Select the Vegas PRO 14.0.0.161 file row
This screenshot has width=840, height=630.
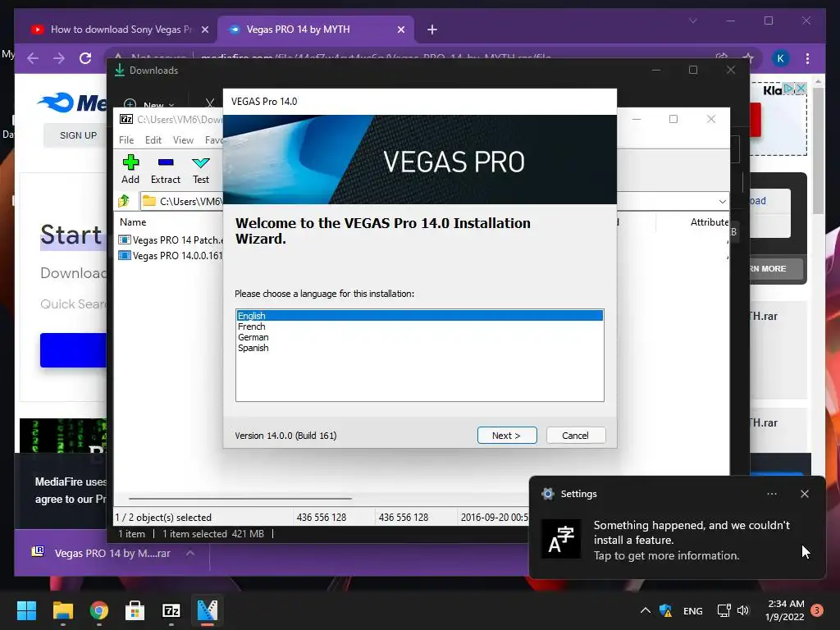pos(171,256)
